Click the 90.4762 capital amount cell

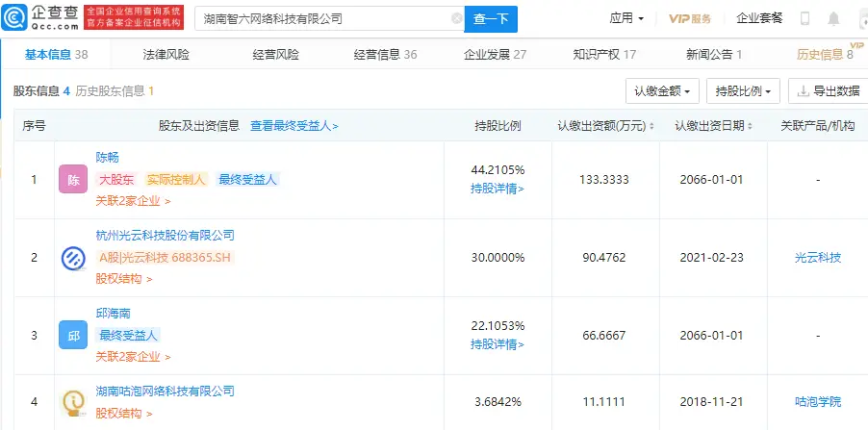[x=604, y=258]
